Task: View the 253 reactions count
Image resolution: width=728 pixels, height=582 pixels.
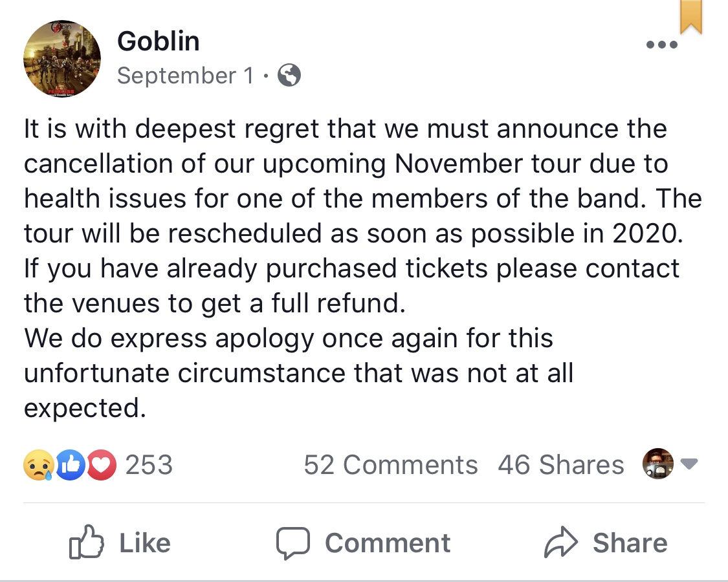Action: (149, 465)
